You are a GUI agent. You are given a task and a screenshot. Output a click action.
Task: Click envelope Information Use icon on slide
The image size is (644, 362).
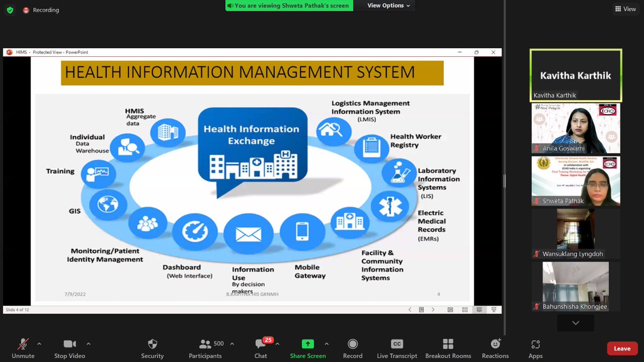click(x=248, y=234)
